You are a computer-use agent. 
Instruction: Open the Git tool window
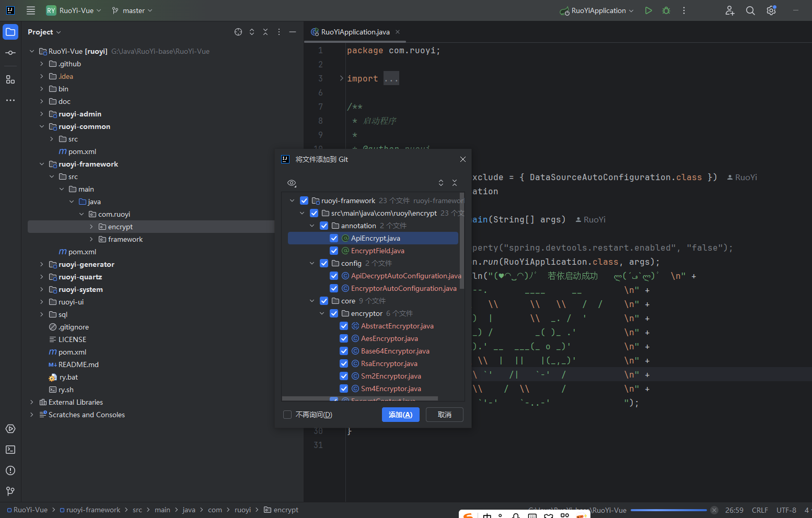(10, 491)
